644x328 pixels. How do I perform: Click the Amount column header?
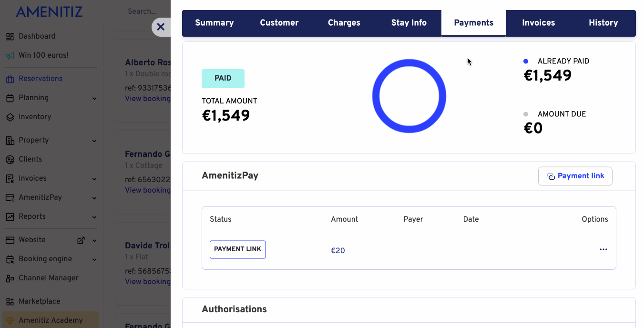point(345,219)
